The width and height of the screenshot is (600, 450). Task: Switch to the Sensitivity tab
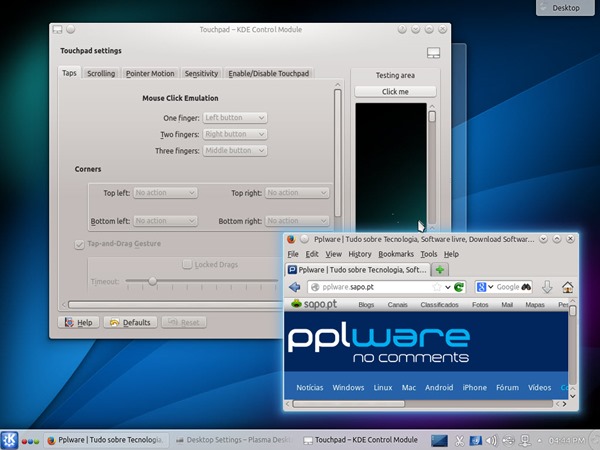click(201, 73)
